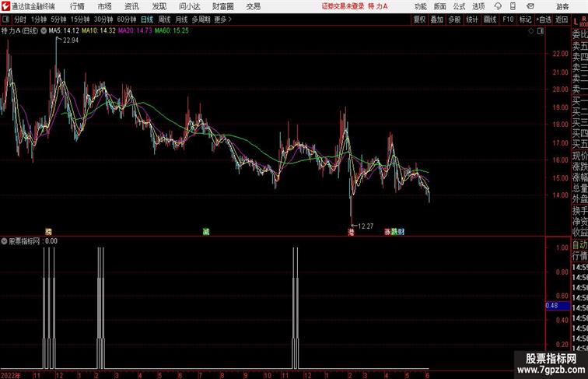The width and height of the screenshot is (588, 379).
Task: Open the 功能 menu
Action: tap(420, 6)
